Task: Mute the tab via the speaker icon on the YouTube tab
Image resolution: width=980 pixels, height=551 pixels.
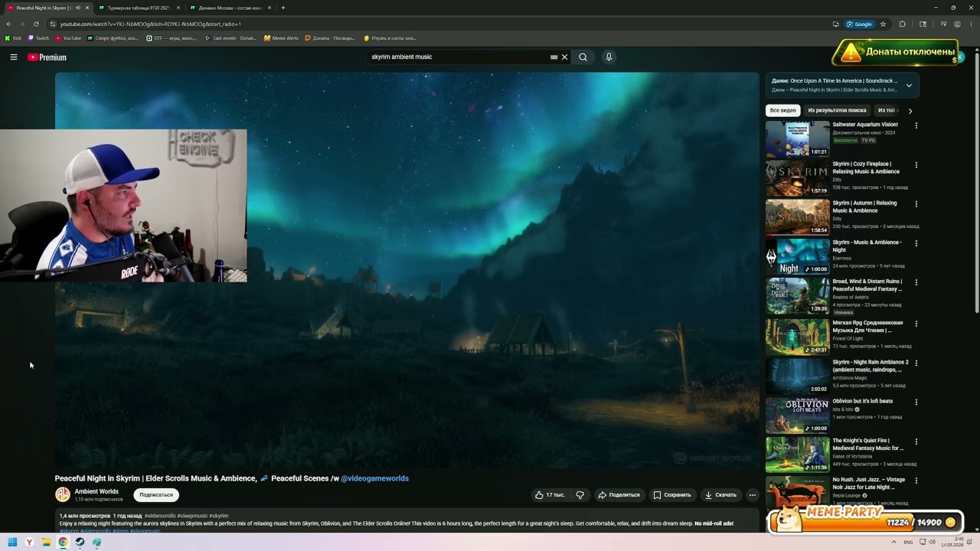Action: point(78,8)
